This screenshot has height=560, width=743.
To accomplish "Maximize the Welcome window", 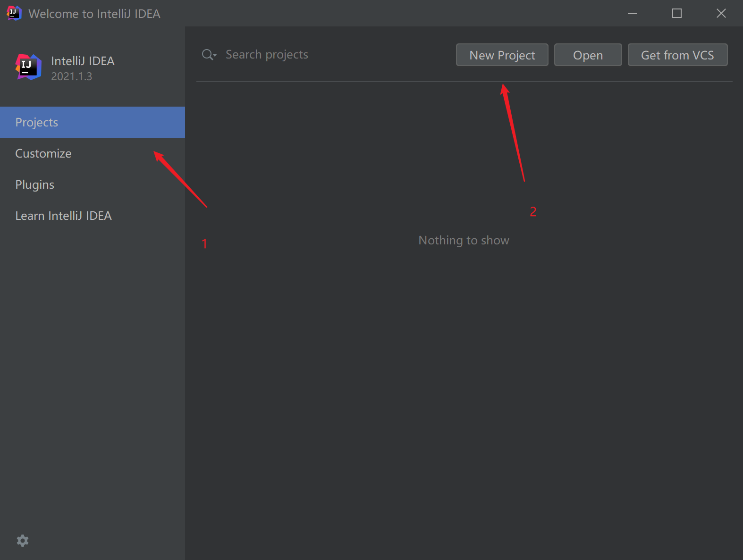I will (x=677, y=13).
